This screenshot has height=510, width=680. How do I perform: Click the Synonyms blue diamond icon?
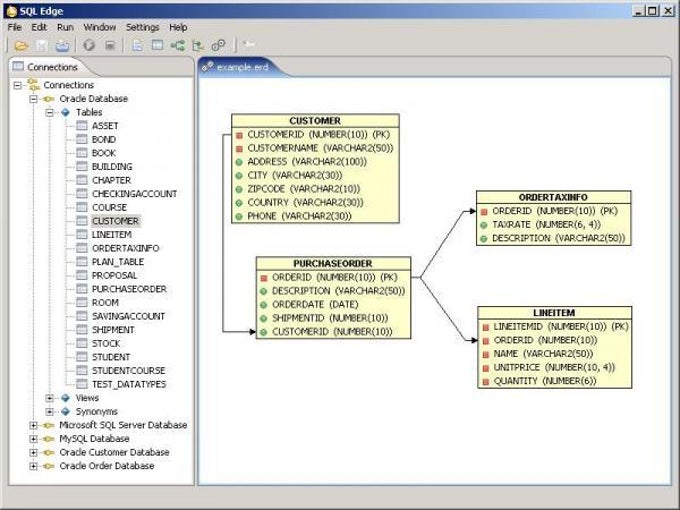click(x=65, y=412)
